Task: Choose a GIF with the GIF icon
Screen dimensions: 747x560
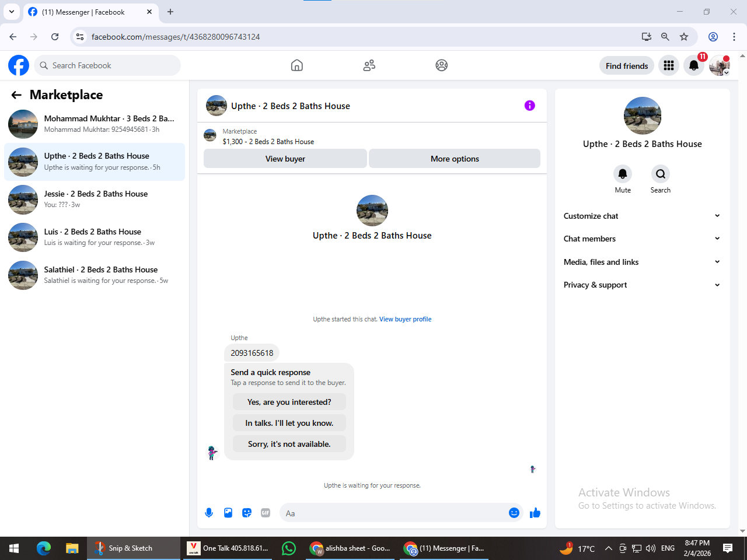Action: click(266, 513)
